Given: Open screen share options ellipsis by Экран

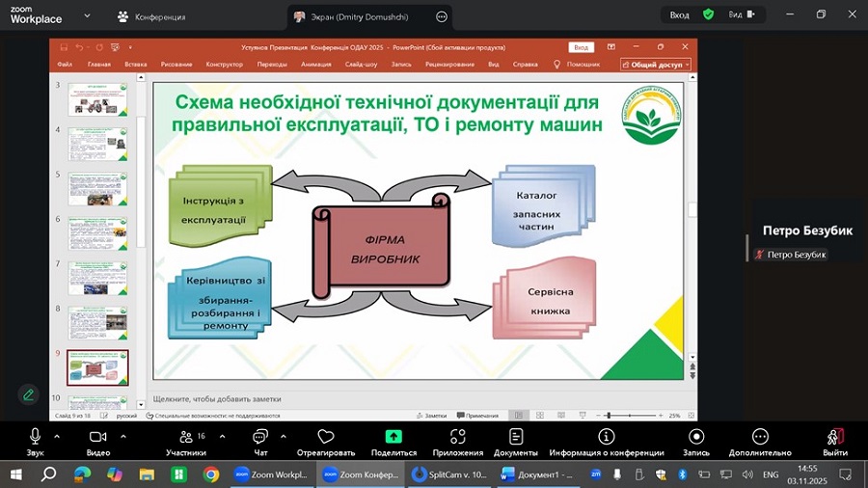Looking at the screenshot, I should pyautogui.click(x=442, y=16).
